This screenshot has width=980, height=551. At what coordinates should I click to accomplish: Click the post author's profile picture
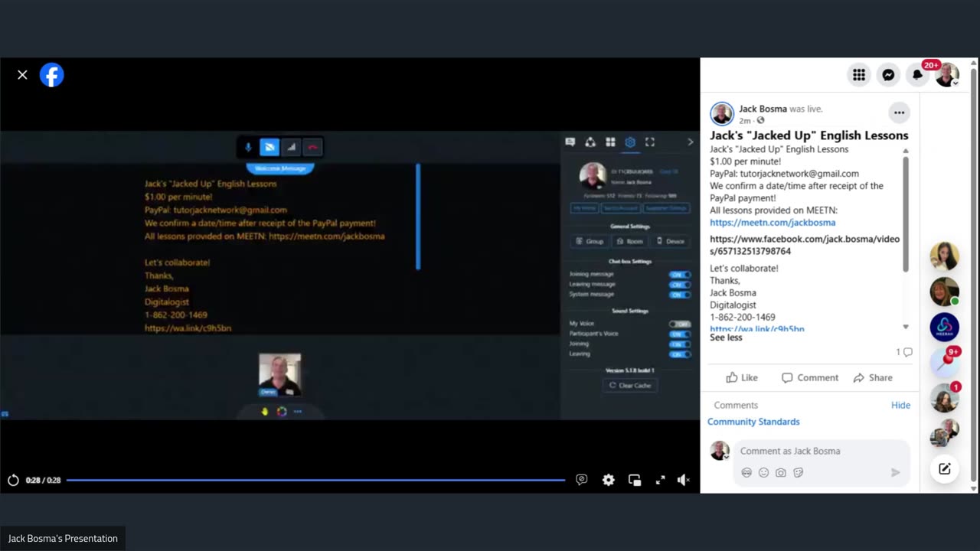[x=722, y=113]
